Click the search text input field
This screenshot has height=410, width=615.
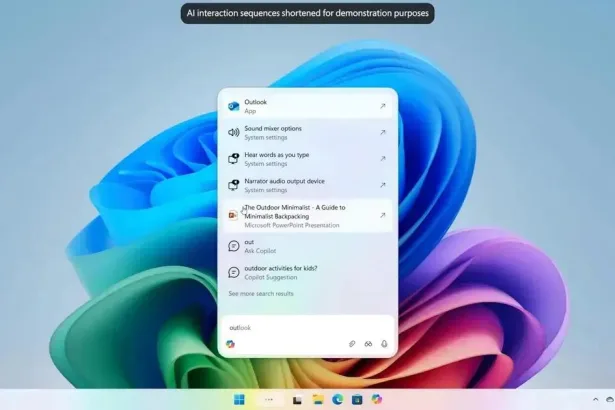[x=300, y=327]
